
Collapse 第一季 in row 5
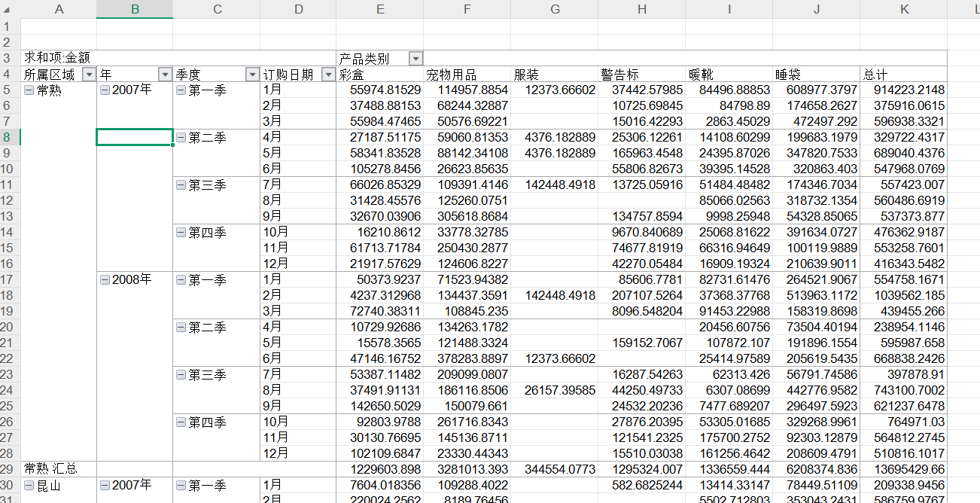click(x=181, y=90)
